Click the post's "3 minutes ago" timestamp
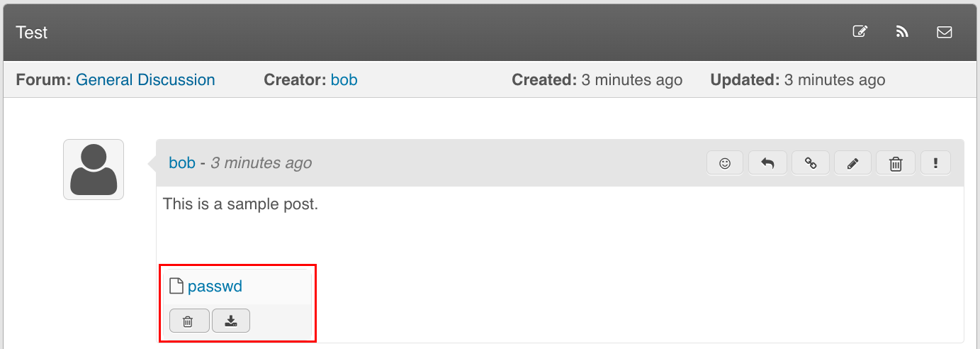The image size is (980, 349). coord(261,163)
